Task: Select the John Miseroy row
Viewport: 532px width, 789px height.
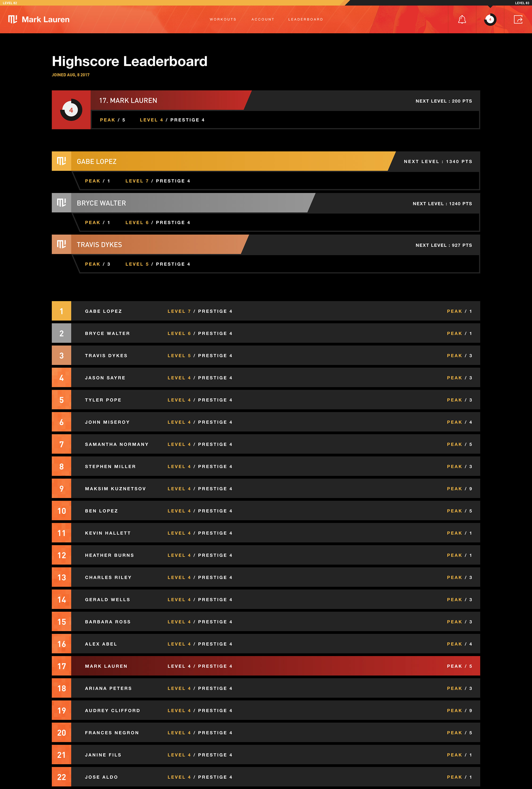Action: pos(266,422)
